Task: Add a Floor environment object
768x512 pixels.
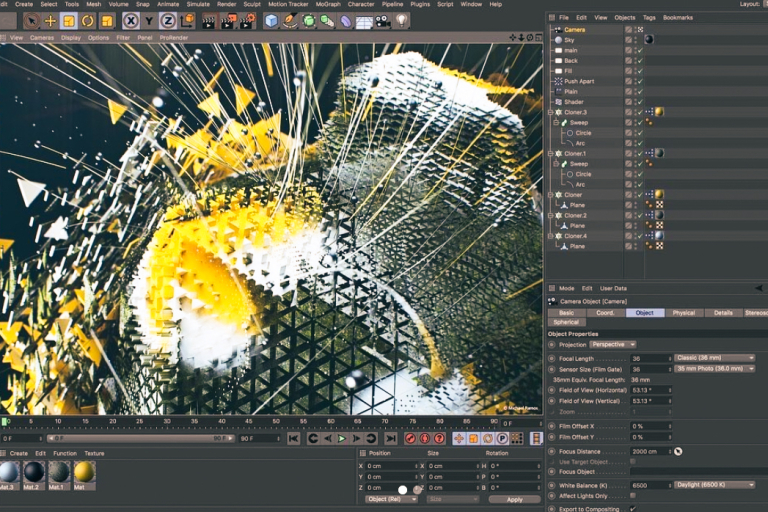Action: click(364, 22)
